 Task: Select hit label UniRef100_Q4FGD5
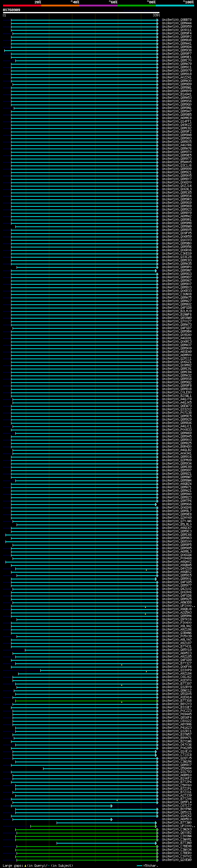pyautogui.click(x=176, y=583)
